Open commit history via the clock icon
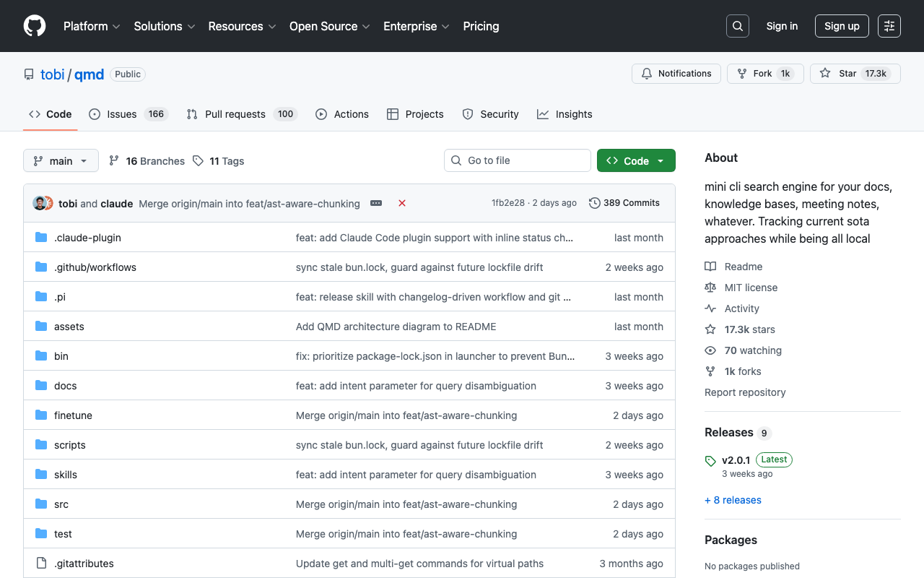Viewport: 924px width, 578px height. click(594, 203)
